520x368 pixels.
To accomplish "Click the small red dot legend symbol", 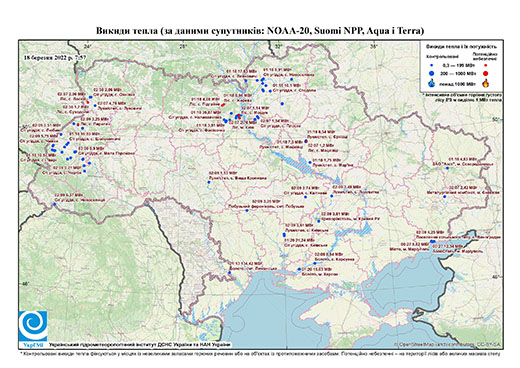I will 486,66.
